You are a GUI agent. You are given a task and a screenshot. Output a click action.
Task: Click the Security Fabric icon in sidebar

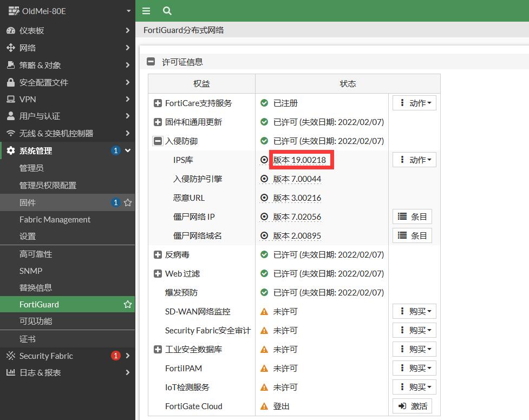pos(11,356)
